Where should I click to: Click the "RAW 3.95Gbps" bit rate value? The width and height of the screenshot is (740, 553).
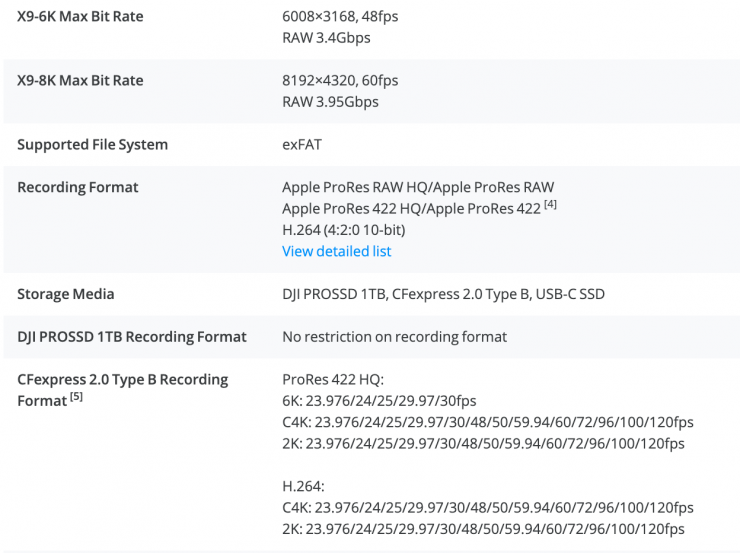(x=330, y=101)
